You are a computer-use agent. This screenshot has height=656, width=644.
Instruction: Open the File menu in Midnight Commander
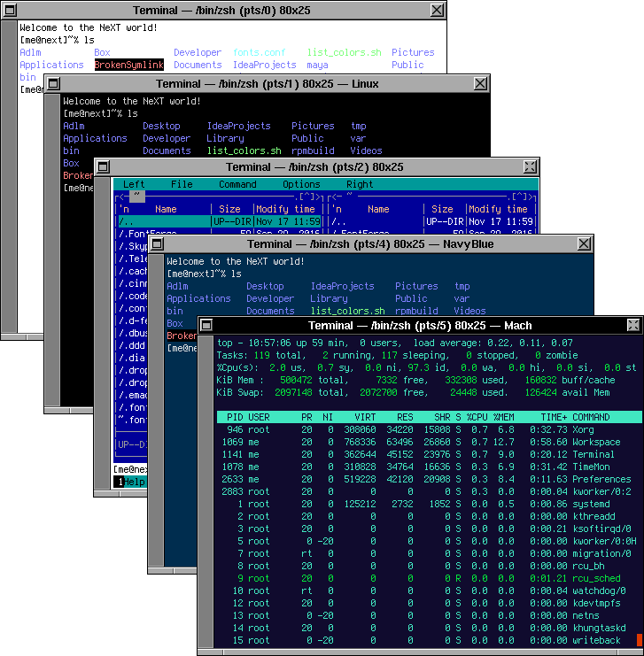click(x=182, y=184)
